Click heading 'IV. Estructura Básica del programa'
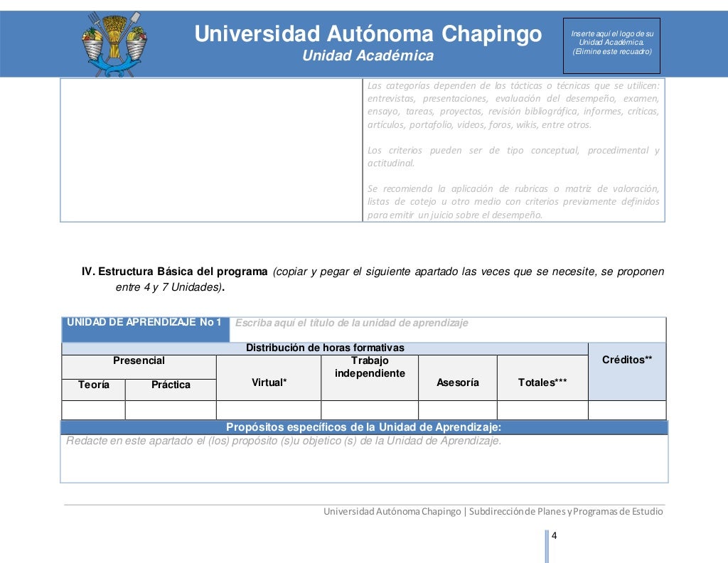 175,272
